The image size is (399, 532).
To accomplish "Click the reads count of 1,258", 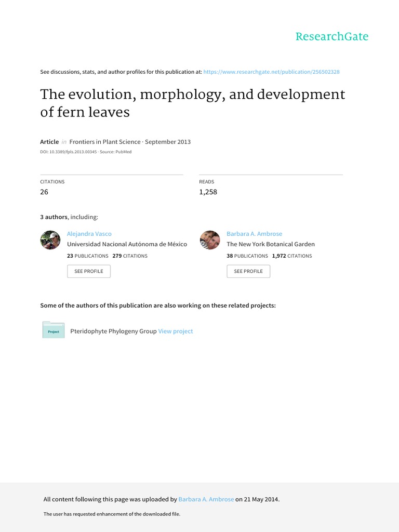I will pos(208,192).
